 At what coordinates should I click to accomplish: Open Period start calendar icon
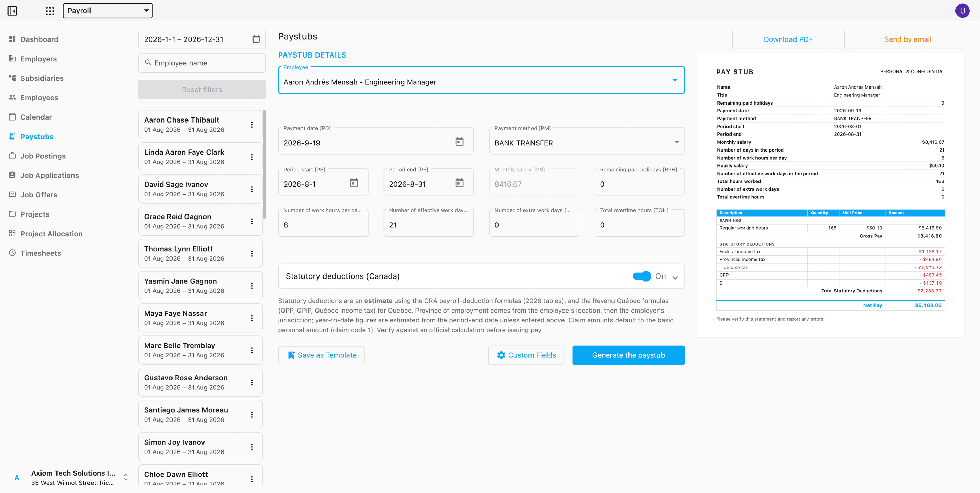354,183
